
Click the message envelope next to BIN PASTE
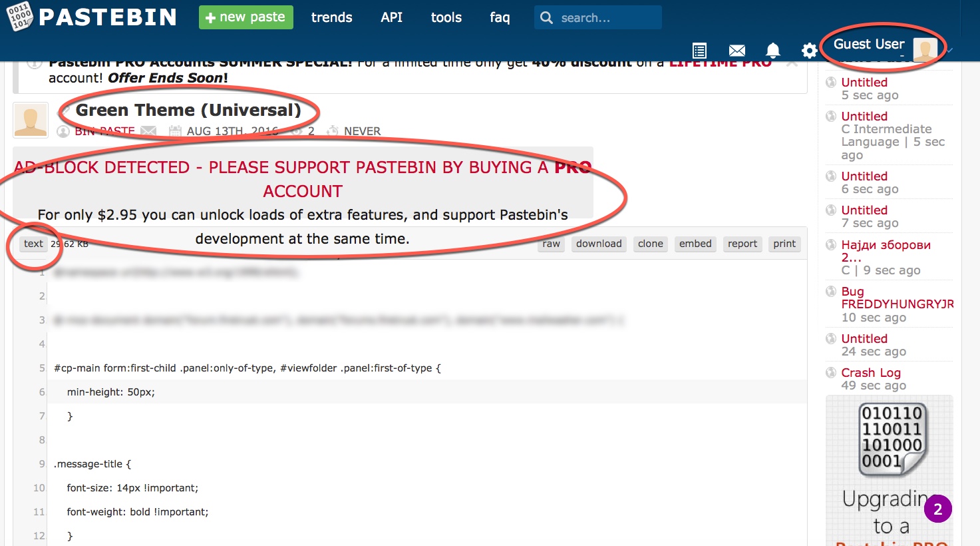(x=148, y=131)
